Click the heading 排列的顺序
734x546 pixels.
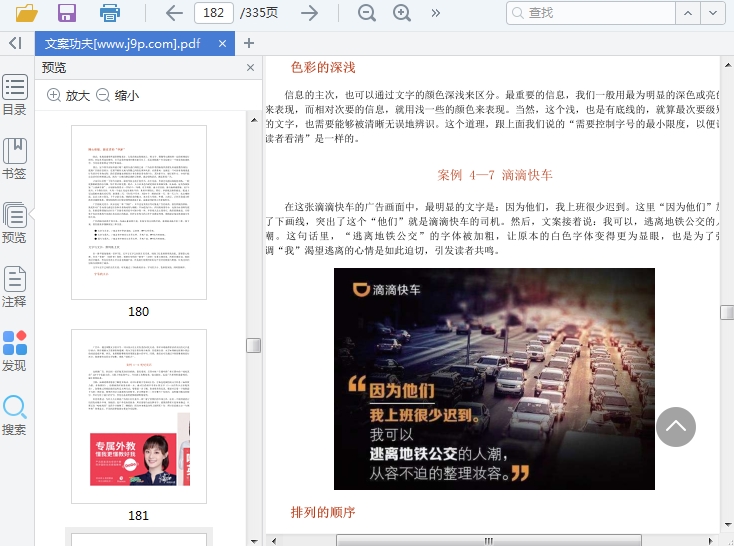tap(323, 512)
